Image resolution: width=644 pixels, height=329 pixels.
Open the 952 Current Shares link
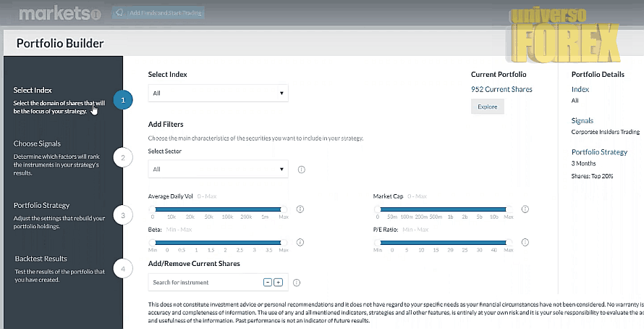point(501,89)
